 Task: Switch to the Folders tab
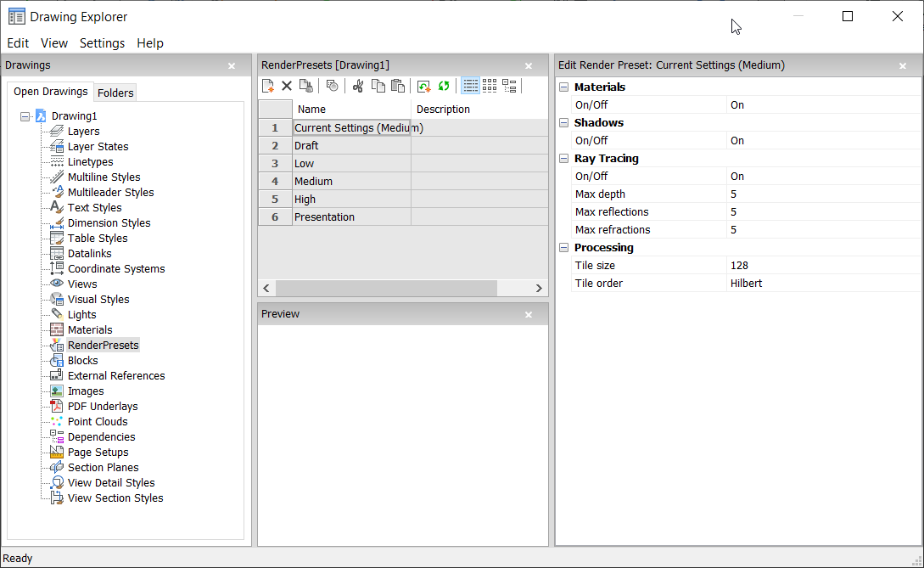click(x=115, y=93)
